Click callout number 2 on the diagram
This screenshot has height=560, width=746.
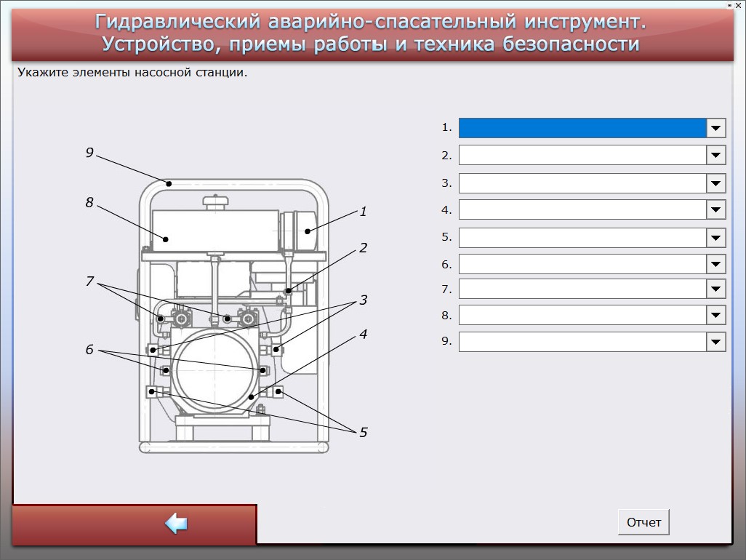363,249
